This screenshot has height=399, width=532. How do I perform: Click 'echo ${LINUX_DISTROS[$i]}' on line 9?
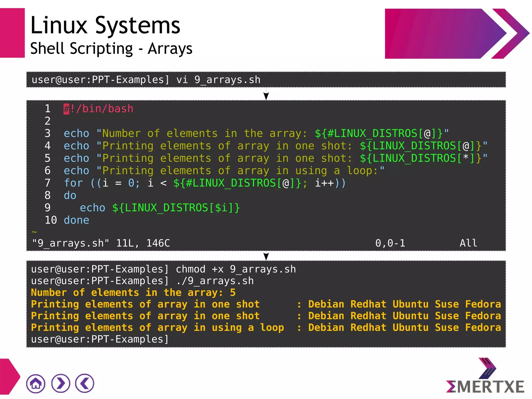tap(160, 208)
